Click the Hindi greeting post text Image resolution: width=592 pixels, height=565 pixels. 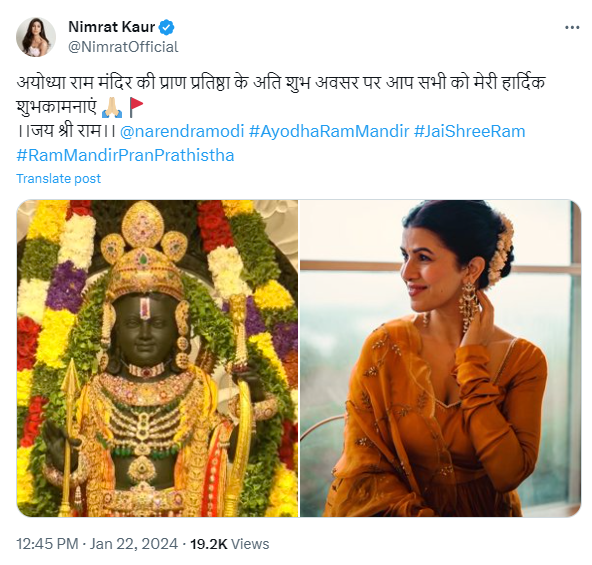[x=281, y=94]
